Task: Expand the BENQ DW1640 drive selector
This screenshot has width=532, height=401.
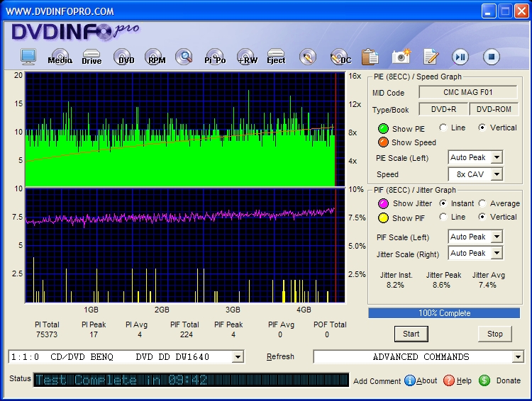Action: (x=238, y=356)
